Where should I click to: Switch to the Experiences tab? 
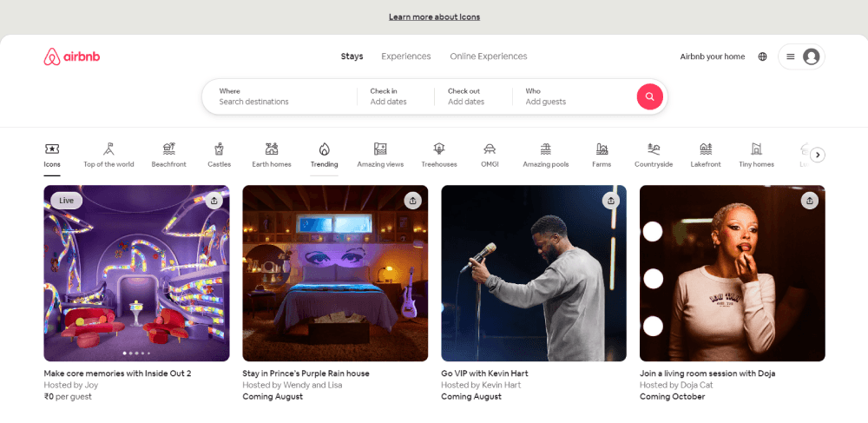(x=405, y=56)
